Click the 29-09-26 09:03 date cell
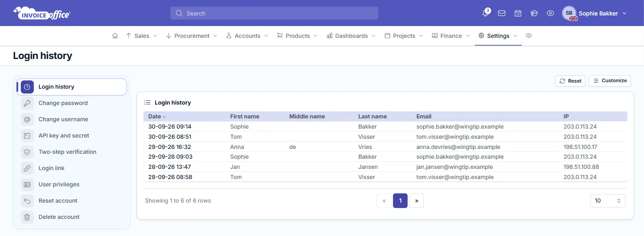The image size is (644, 236). tap(170, 157)
